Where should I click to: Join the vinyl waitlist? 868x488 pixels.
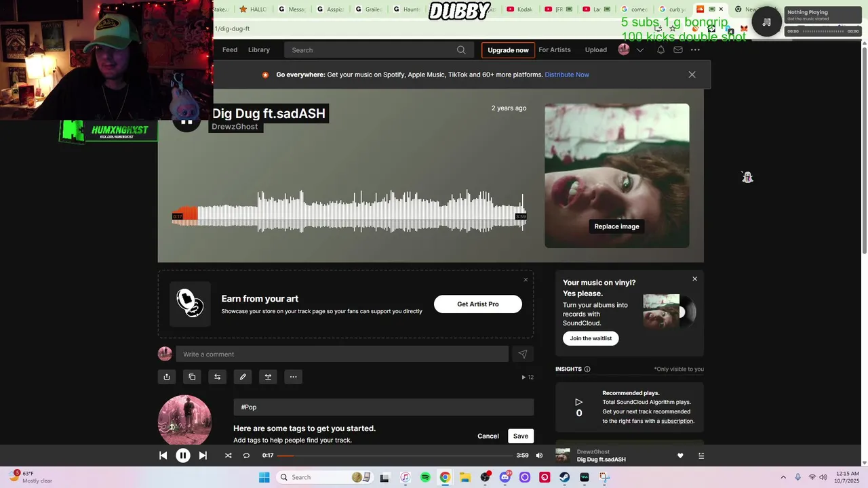pos(591,338)
